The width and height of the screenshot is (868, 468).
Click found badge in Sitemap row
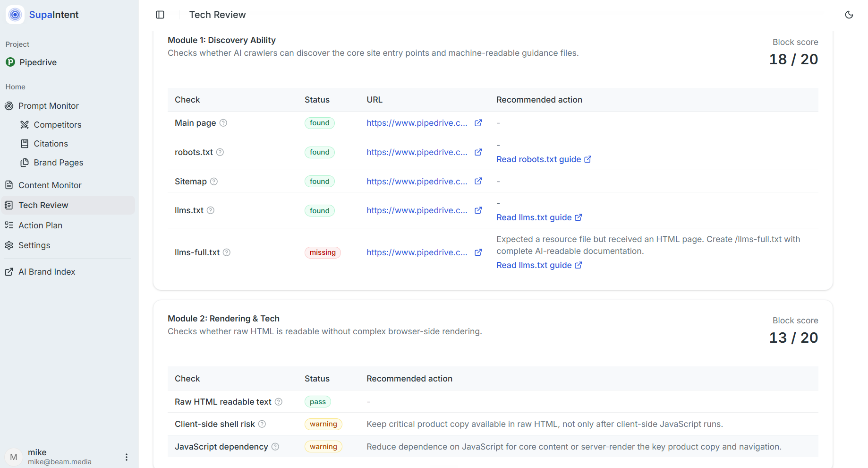click(x=320, y=182)
